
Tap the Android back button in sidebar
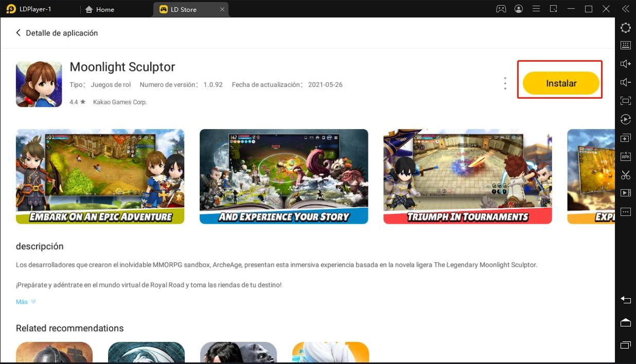626,300
